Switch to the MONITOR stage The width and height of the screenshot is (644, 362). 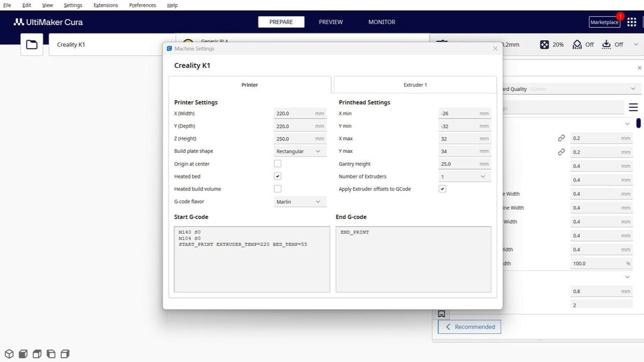click(382, 22)
